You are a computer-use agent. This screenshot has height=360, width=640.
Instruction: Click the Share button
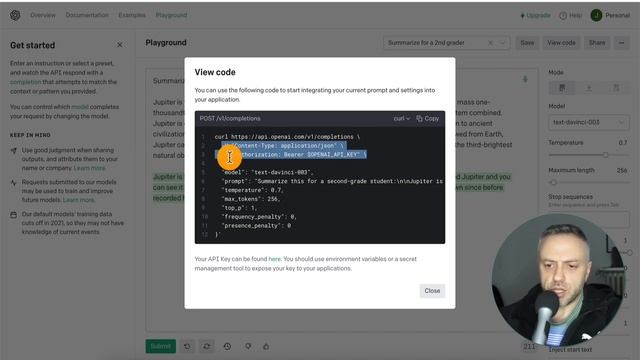[597, 43]
